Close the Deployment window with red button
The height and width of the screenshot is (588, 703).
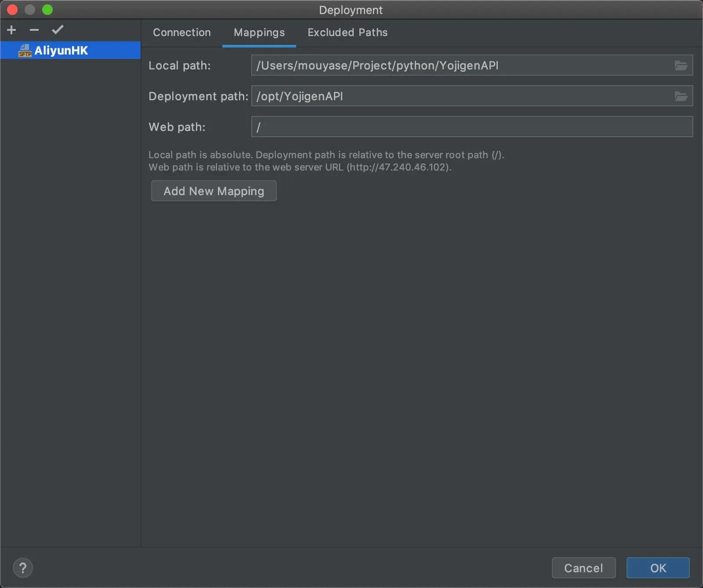tap(12, 10)
